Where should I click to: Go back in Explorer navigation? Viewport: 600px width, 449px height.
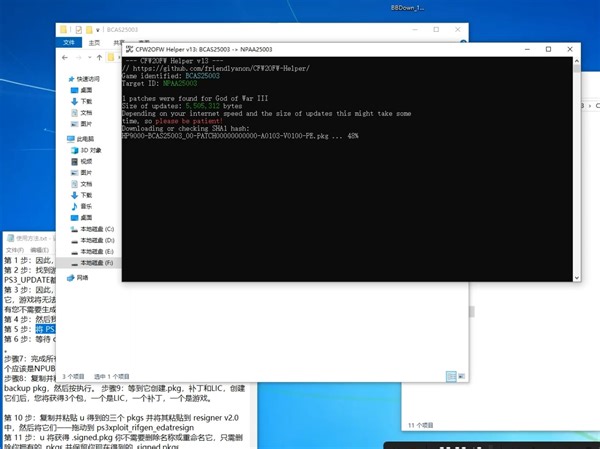pos(65,57)
